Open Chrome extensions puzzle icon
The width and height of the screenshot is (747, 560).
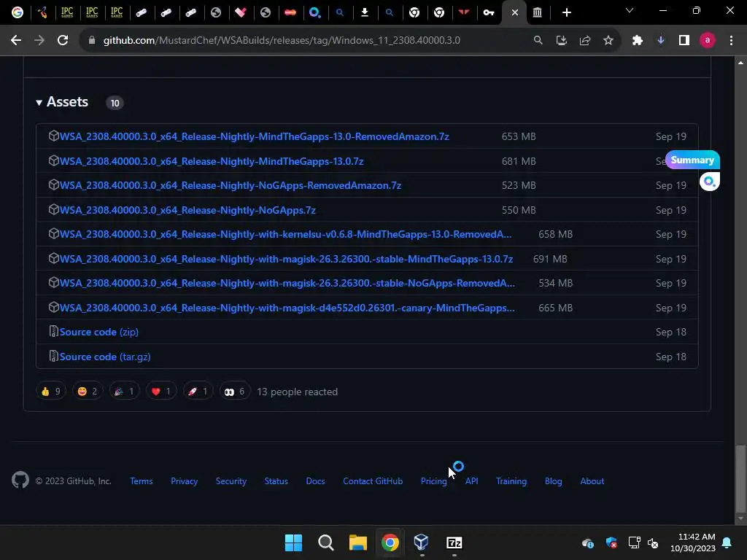[638, 41]
